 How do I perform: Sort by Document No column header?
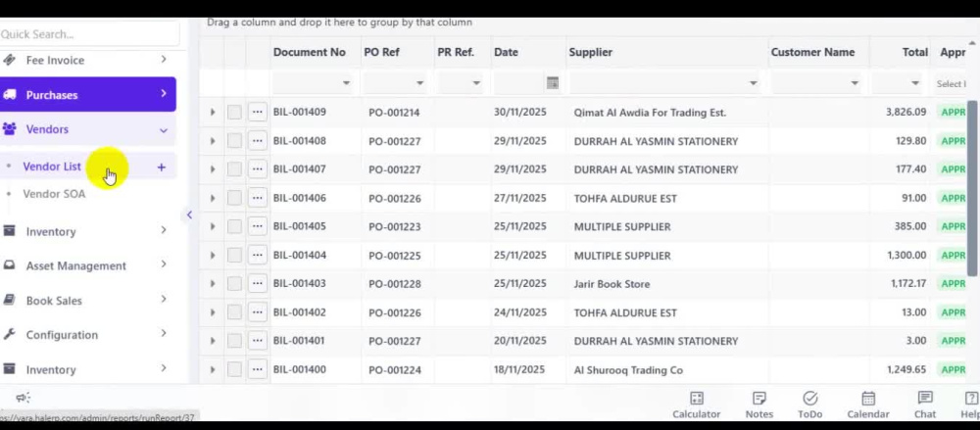[309, 53]
